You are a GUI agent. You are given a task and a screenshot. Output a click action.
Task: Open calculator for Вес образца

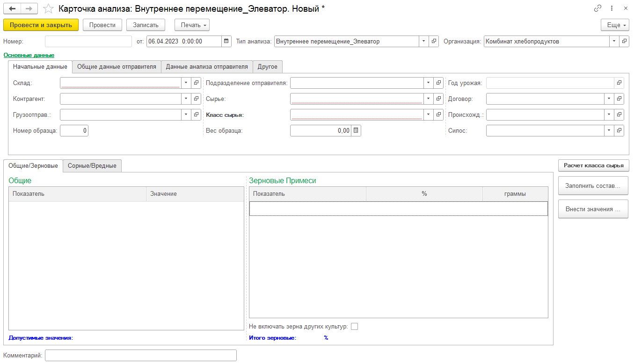click(356, 131)
